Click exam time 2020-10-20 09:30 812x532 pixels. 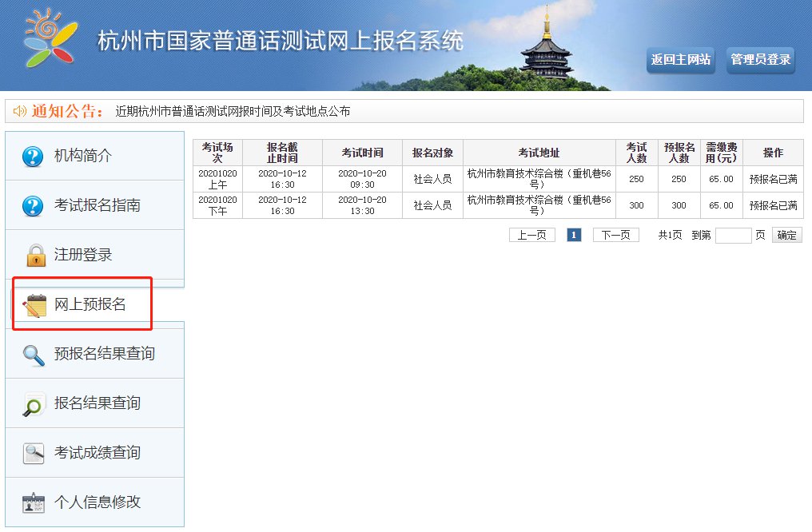tap(363, 179)
